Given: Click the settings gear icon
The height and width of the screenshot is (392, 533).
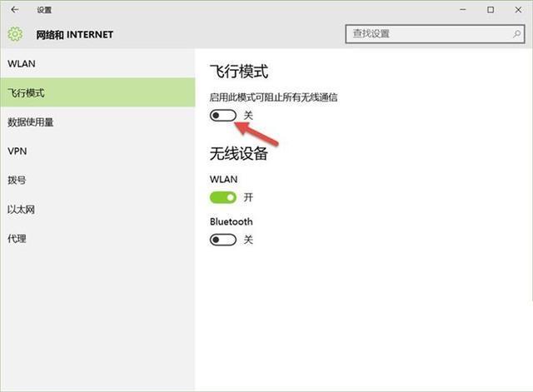Looking at the screenshot, I should tap(15, 34).
